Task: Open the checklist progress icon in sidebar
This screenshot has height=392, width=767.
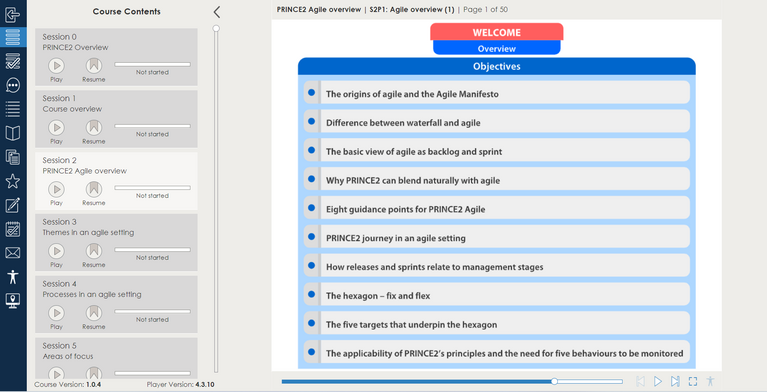Action: [x=13, y=61]
